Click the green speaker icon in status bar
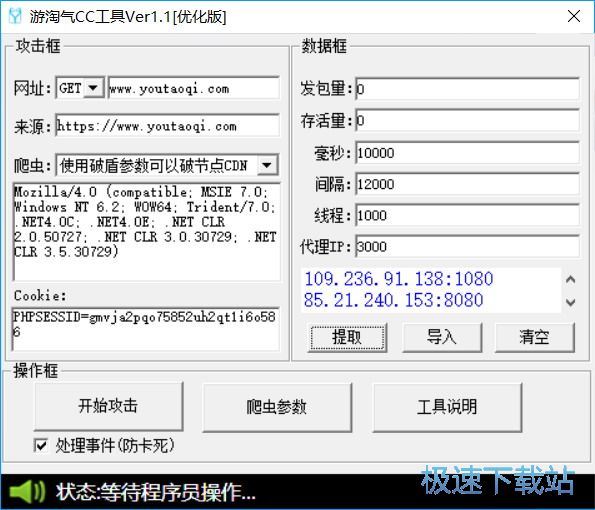 pos(27,492)
